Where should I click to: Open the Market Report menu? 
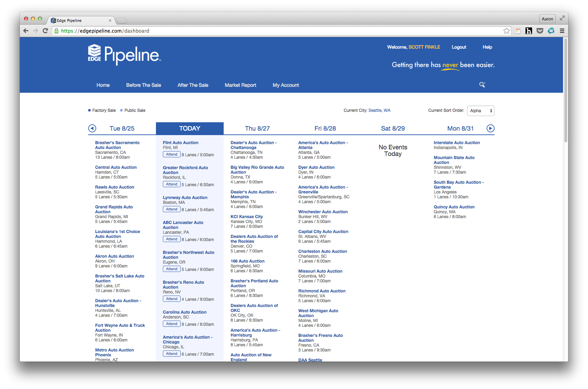coord(240,85)
